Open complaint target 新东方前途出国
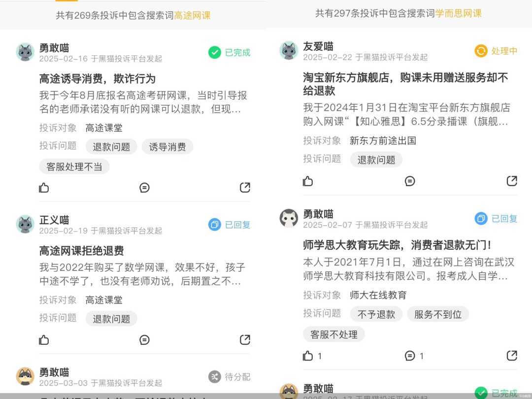 pos(383,140)
